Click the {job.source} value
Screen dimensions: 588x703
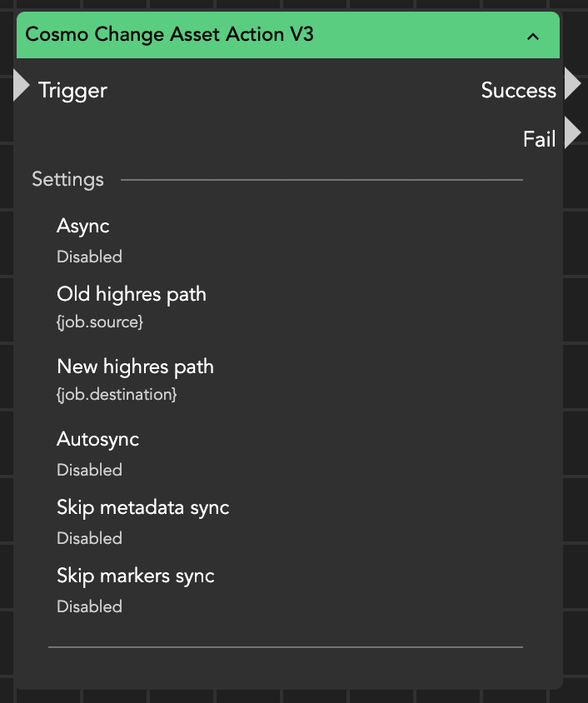[x=100, y=322]
